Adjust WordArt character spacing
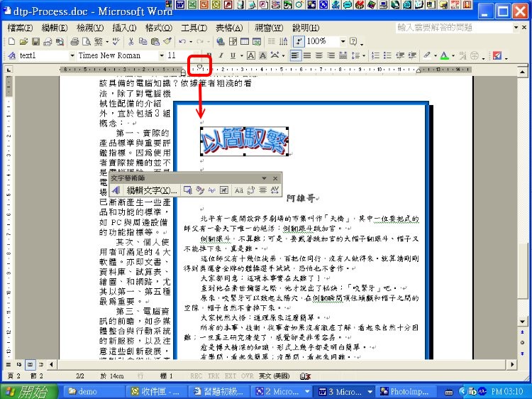The width and height of the screenshot is (532, 399). 275,190
